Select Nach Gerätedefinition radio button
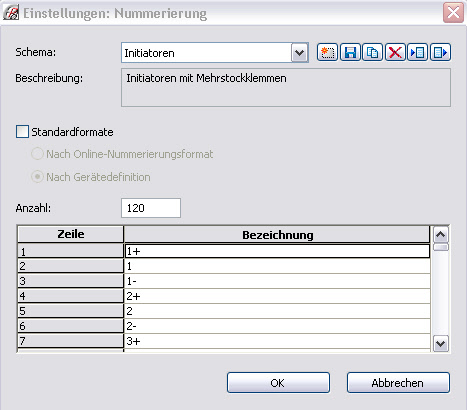Viewport: 467px width, 410px height. click(x=37, y=177)
